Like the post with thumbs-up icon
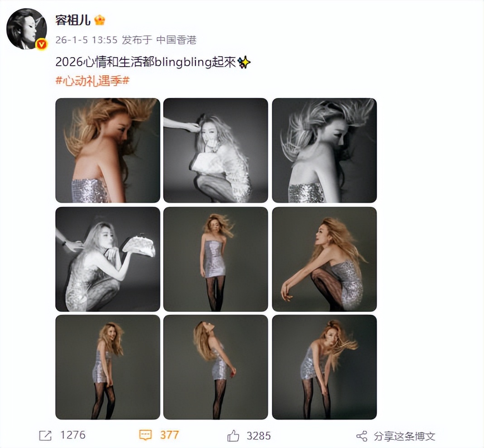Image resolution: width=484 pixels, height=448 pixels. click(233, 435)
